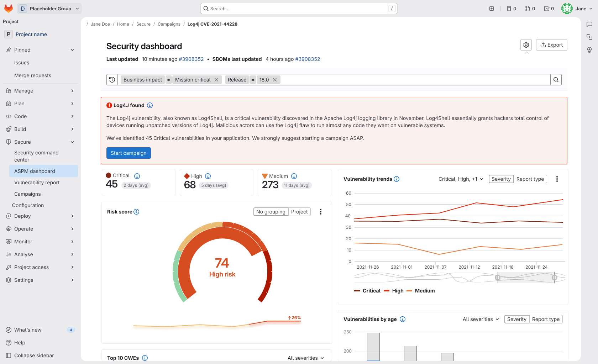Show info icon beside Medium count
The height and width of the screenshot is (364, 598).
(294, 176)
